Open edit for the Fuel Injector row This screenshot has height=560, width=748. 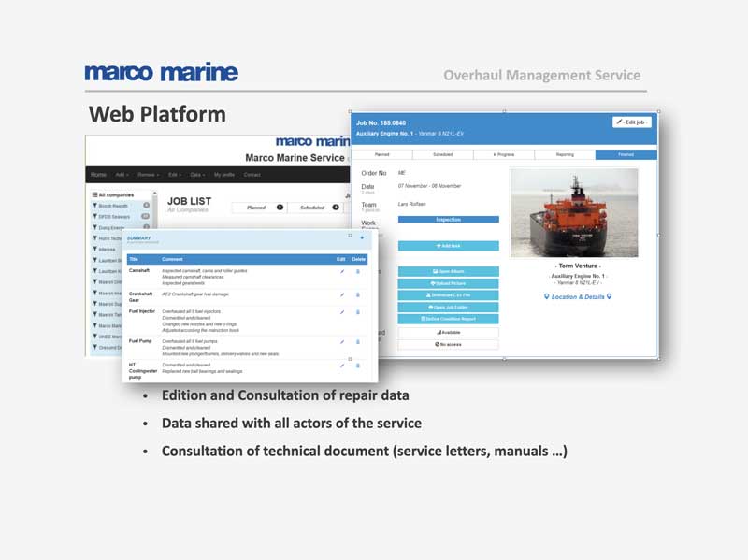tap(342, 312)
